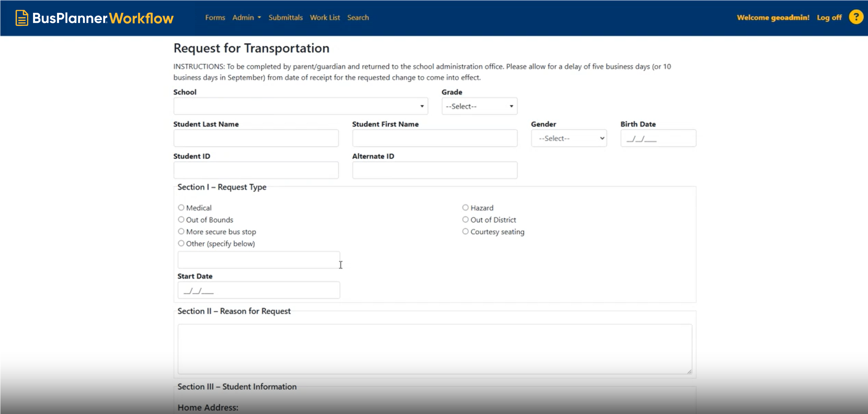Open the Submittals page
The image size is (868, 414).
[285, 18]
